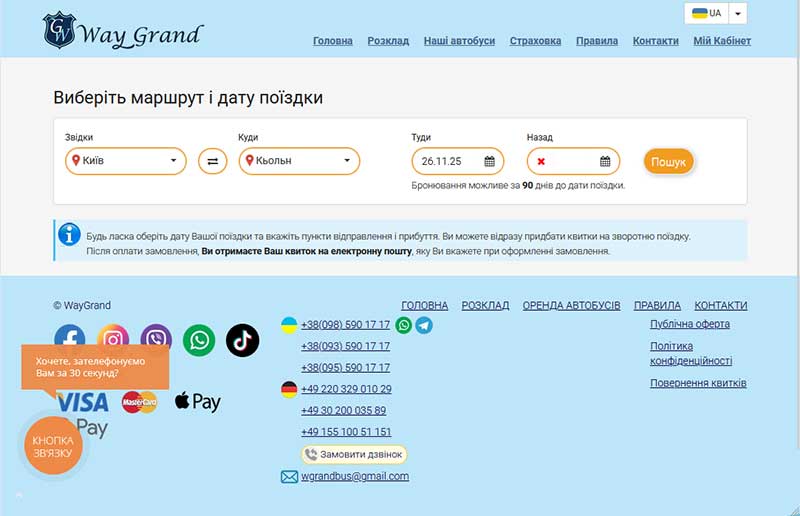Click the green WhatsApp circle icon
Screen dimensions: 800x516
pos(200,340)
